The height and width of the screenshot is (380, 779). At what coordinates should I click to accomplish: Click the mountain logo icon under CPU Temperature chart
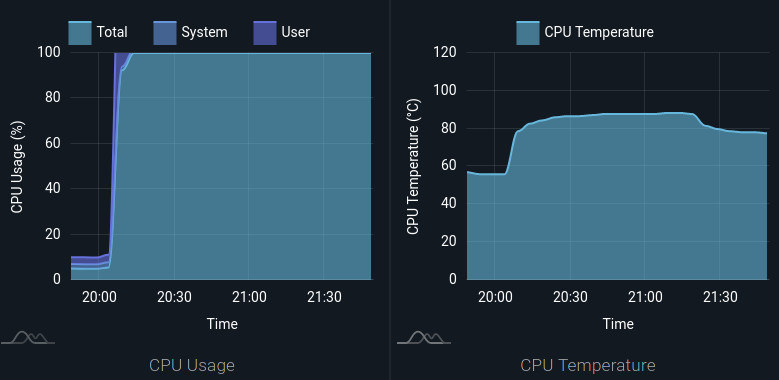pyautogui.click(x=424, y=337)
